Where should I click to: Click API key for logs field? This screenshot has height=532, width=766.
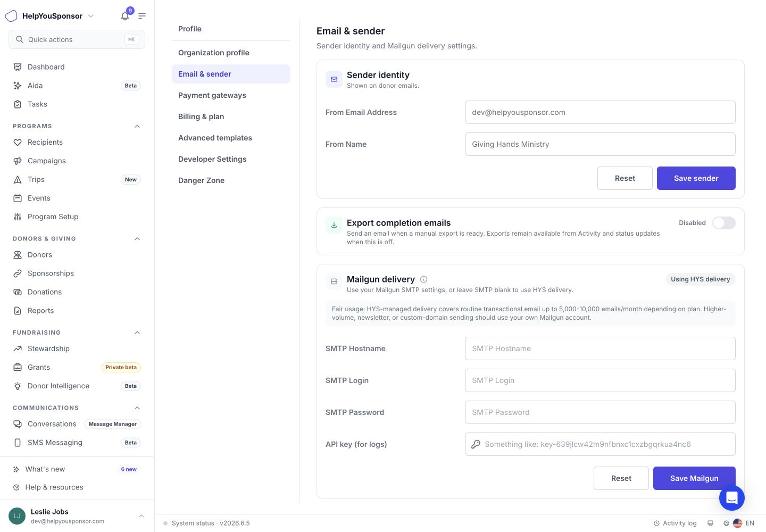tap(600, 444)
